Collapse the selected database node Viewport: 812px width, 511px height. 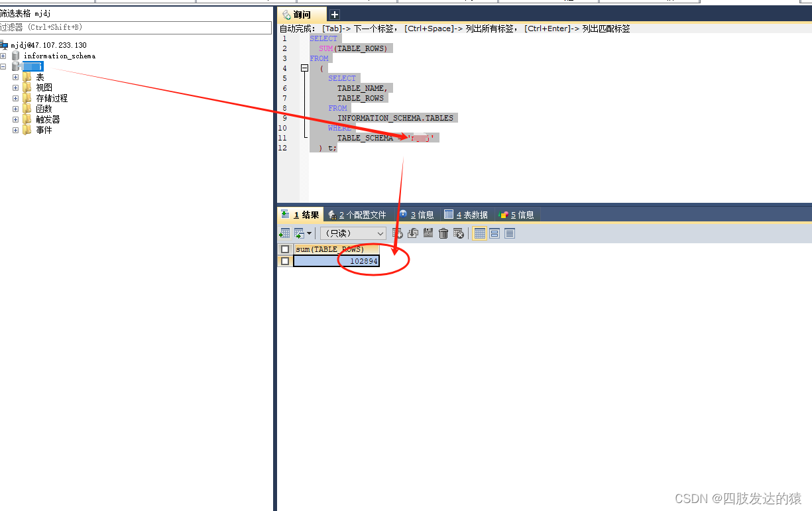coord(3,66)
